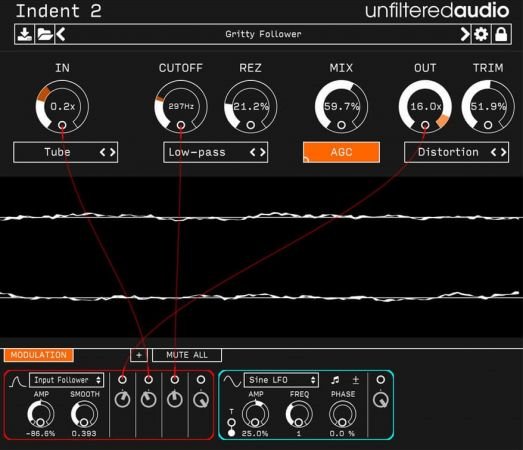Screen dimensions: 523x450
Task: Click the Sine LFO output port
Action: (381, 380)
